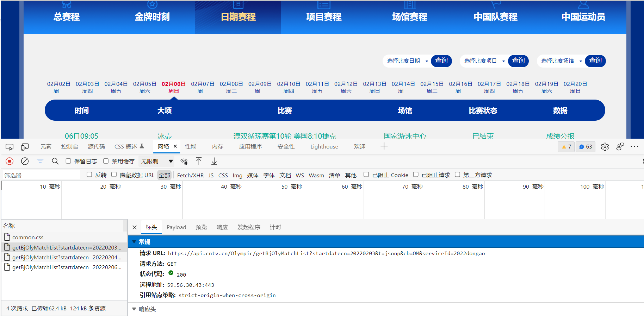
Task: Open the 响应 details tab
Action: click(222, 227)
